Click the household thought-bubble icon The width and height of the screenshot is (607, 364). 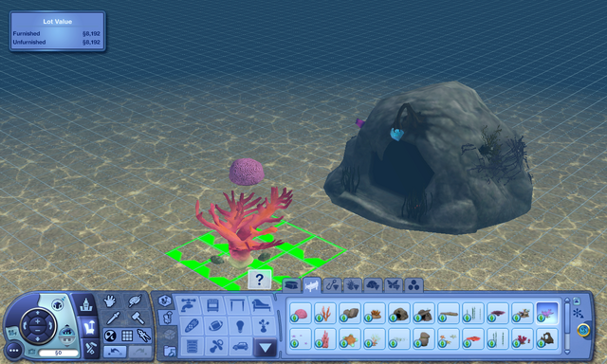(57, 305)
